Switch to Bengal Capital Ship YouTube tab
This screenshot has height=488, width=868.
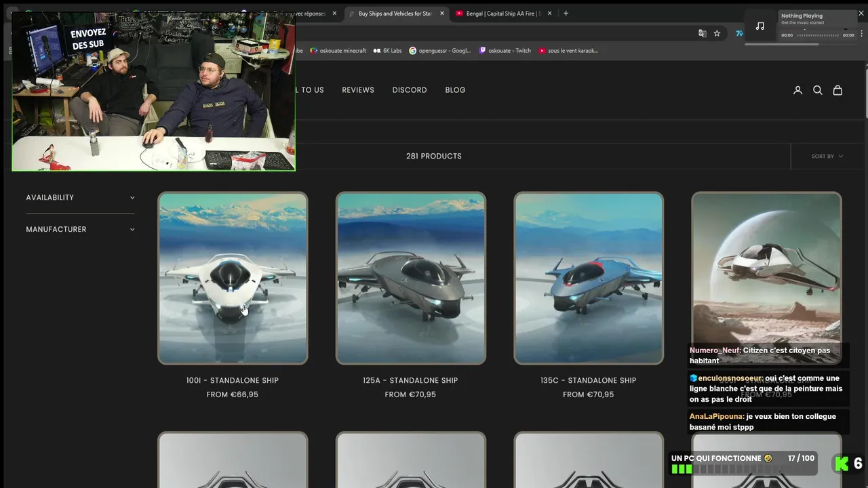(503, 13)
